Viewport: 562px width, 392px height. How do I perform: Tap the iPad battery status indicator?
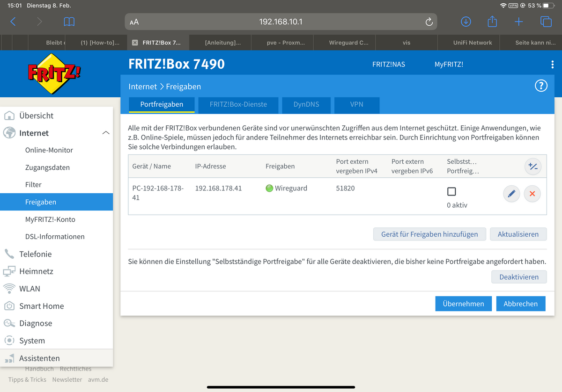[549, 6]
